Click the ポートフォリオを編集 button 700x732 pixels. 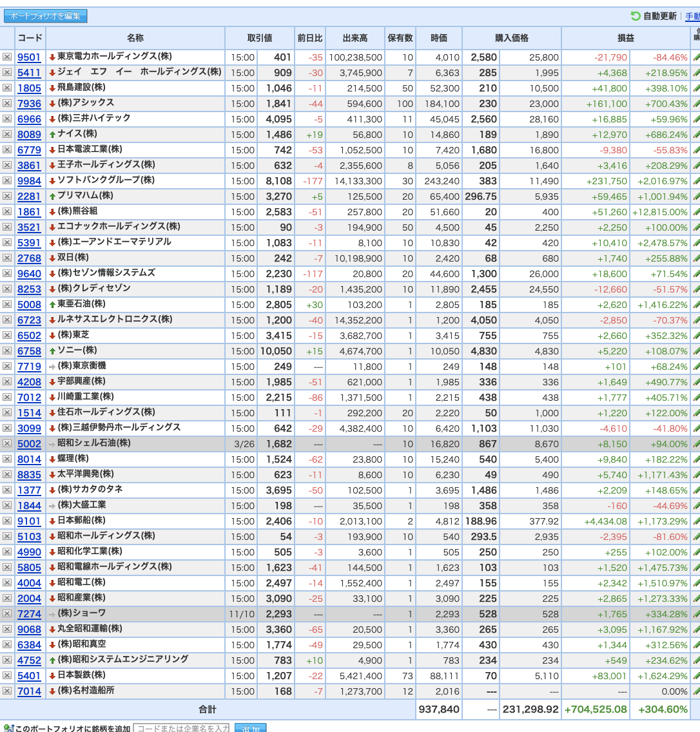(x=45, y=16)
